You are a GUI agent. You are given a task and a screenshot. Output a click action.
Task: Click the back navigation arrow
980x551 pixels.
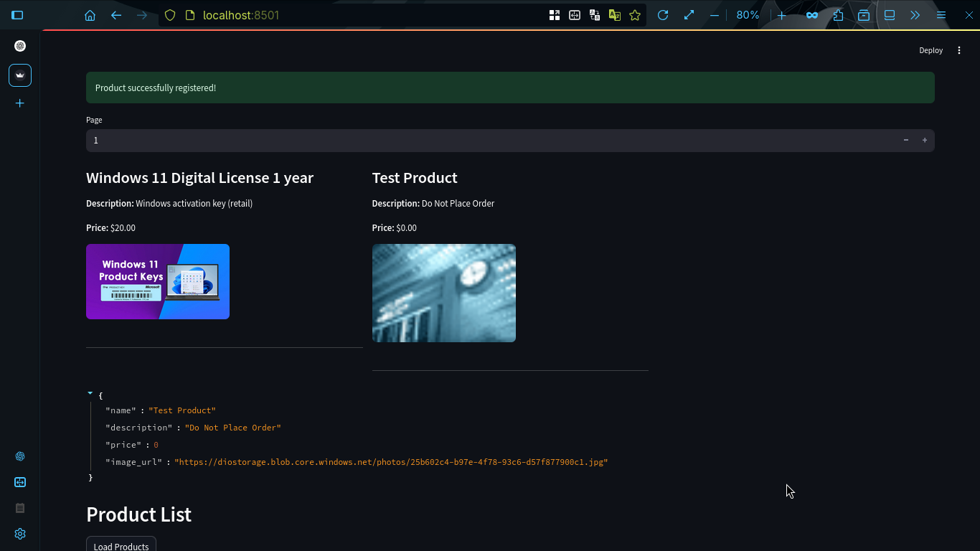[x=116, y=14]
